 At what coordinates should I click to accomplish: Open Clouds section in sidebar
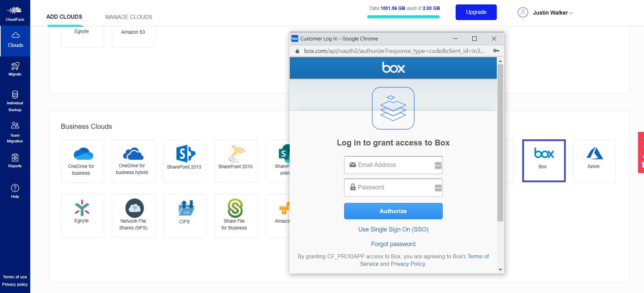click(x=15, y=41)
